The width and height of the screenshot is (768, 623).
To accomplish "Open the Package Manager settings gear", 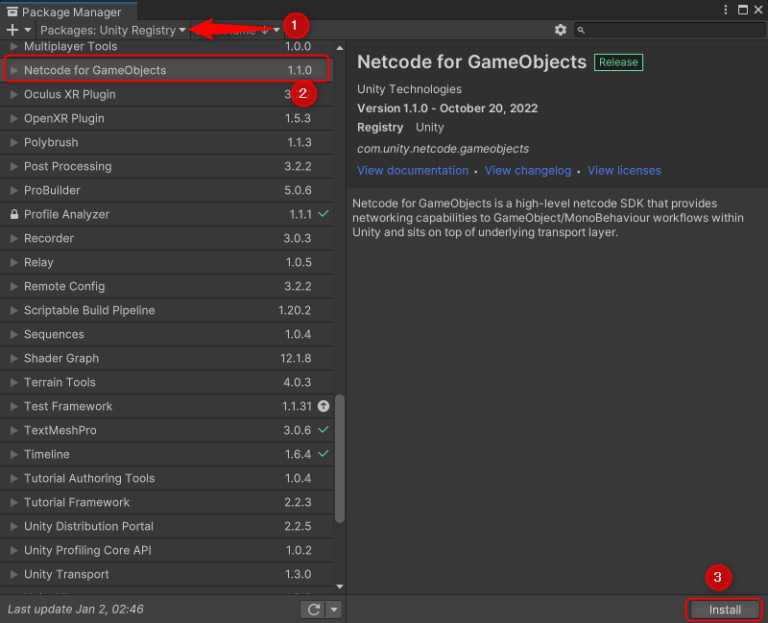I will [560, 30].
